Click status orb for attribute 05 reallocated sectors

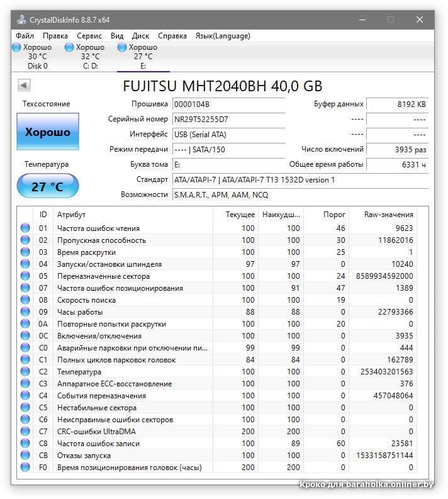(x=25, y=276)
